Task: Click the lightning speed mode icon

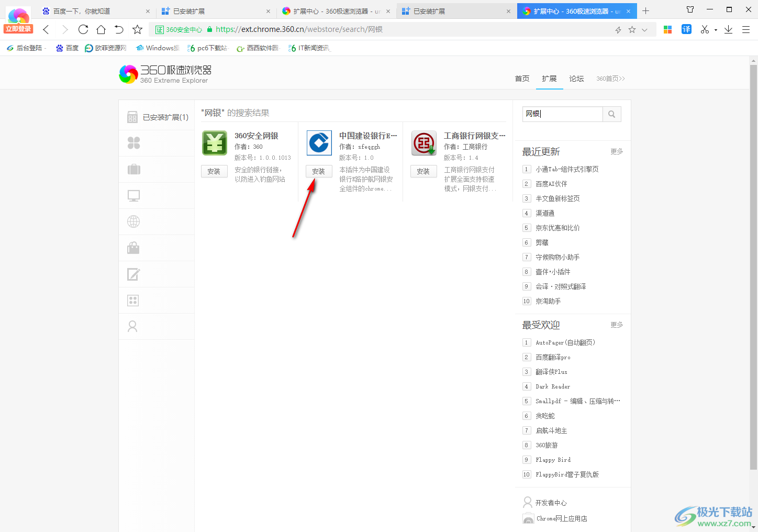Action: point(618,30)
